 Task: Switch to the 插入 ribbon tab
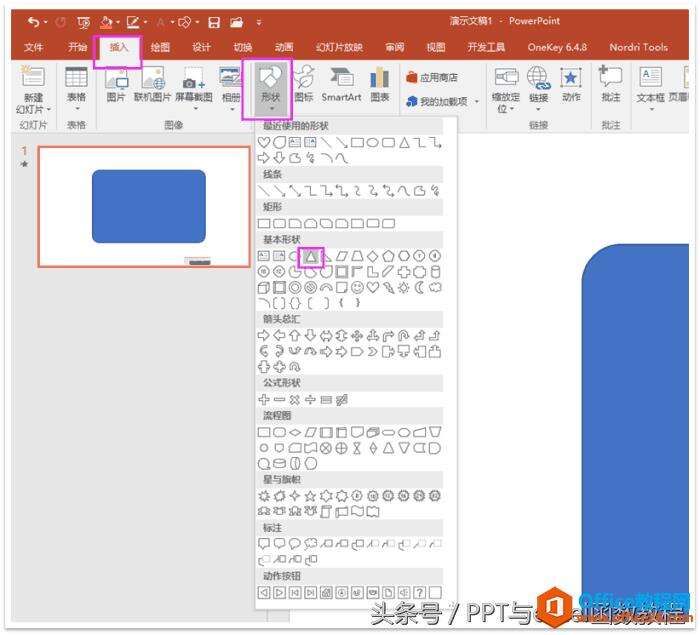coord(118,47)
